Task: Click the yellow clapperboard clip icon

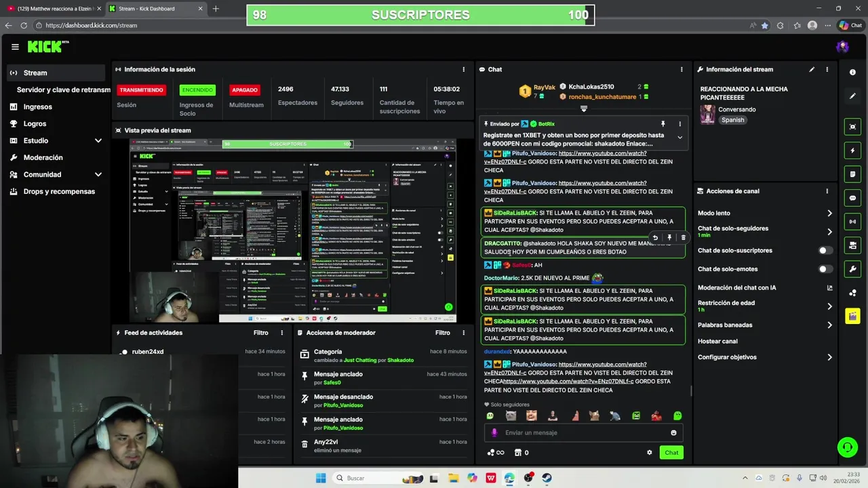Action: [852, 317]
